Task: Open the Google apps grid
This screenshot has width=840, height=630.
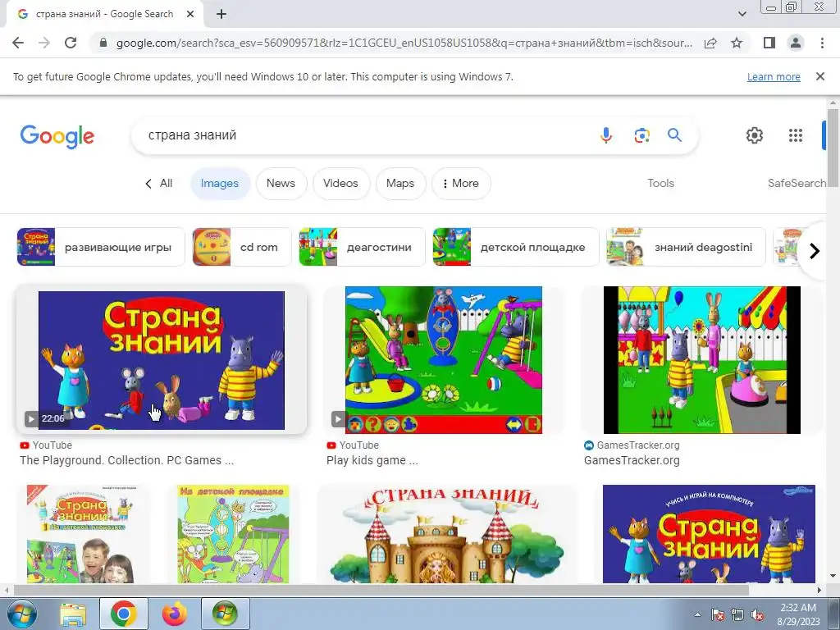Action: tap(796, 135)
